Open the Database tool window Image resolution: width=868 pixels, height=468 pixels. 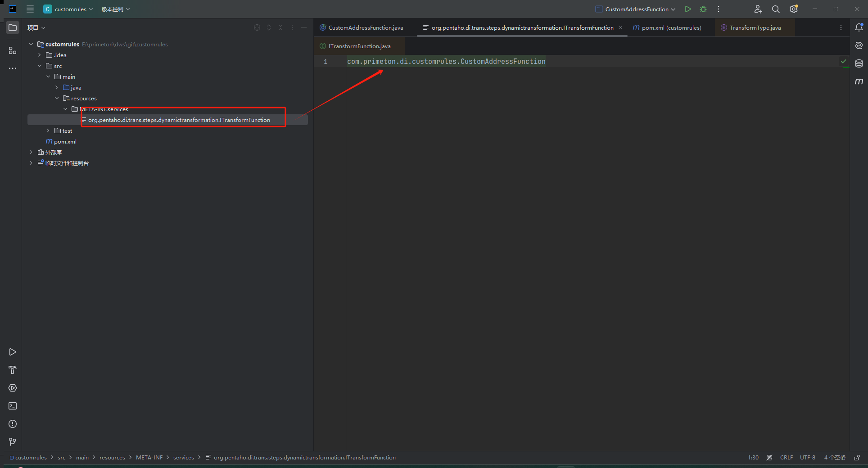click(859, 63)
